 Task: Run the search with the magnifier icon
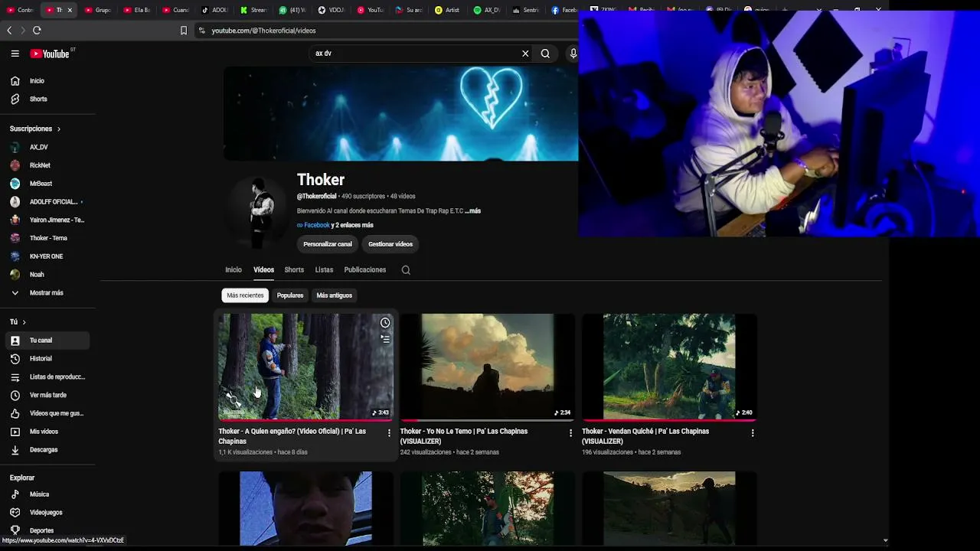click(545, 54)
